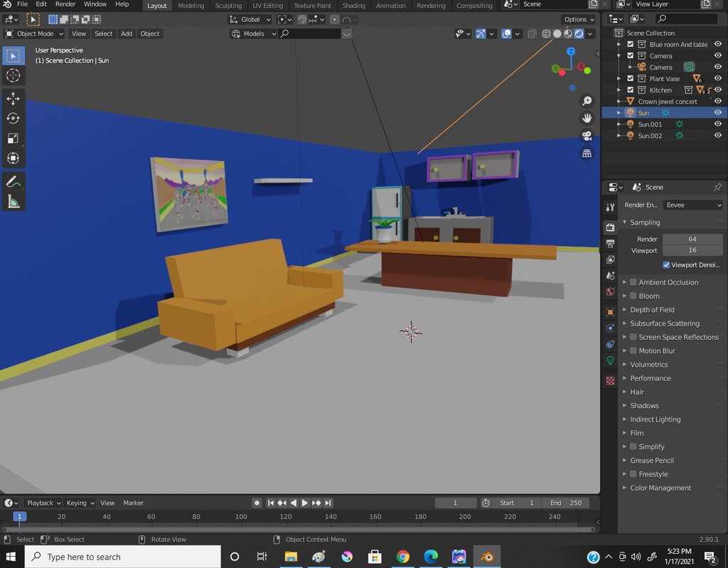Click the Render samples value 64

point(692,239)
